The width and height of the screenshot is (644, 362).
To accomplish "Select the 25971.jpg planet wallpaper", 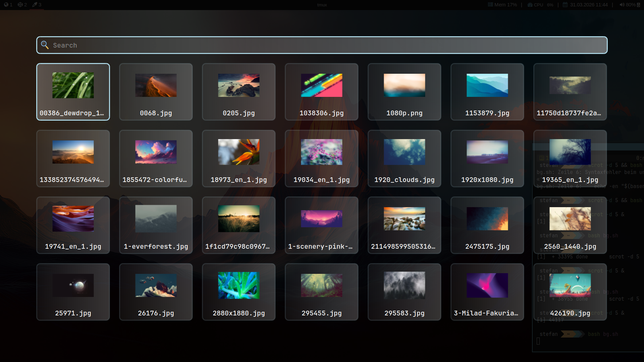I will [x=73, y=292].
